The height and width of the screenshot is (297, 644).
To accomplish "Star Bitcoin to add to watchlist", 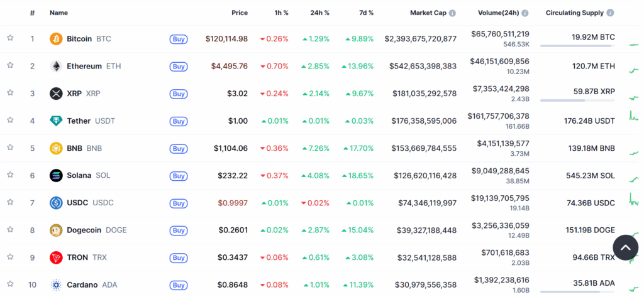I will click(10, 38).
